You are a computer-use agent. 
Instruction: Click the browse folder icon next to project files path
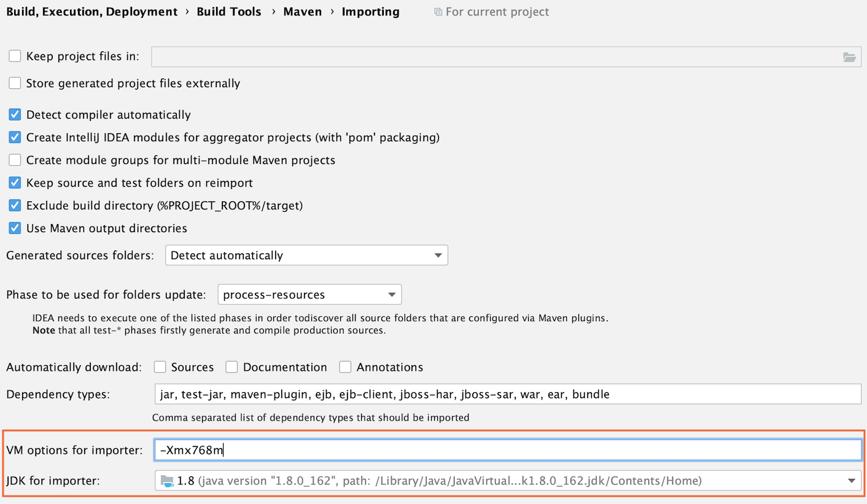coord(850,56)
